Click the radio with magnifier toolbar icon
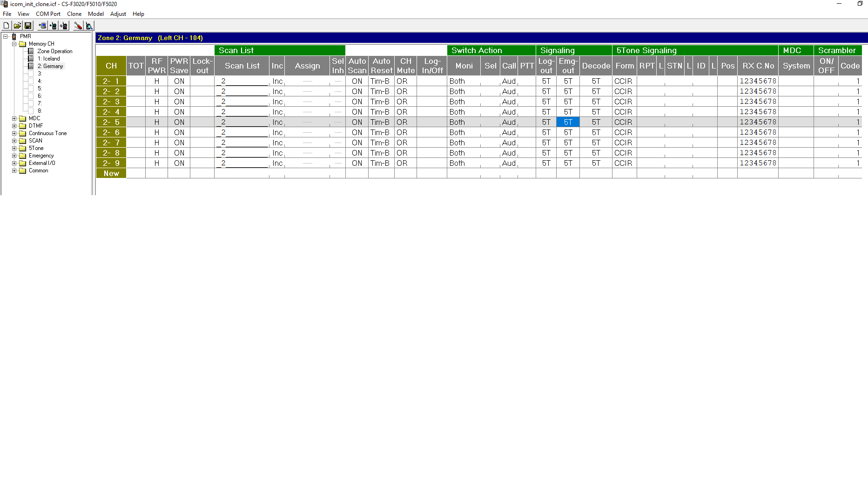 coord(89,26)
